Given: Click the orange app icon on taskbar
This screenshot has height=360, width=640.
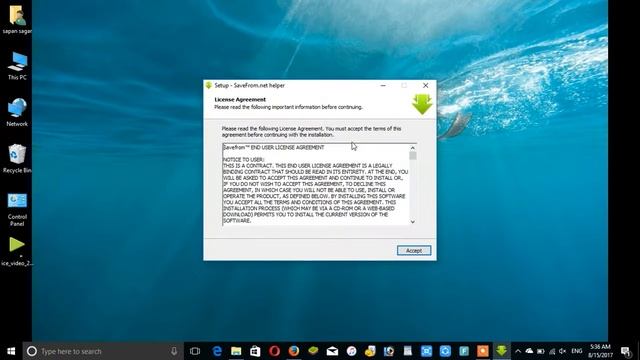Looking at the screenshot, I should click(483, 351).
